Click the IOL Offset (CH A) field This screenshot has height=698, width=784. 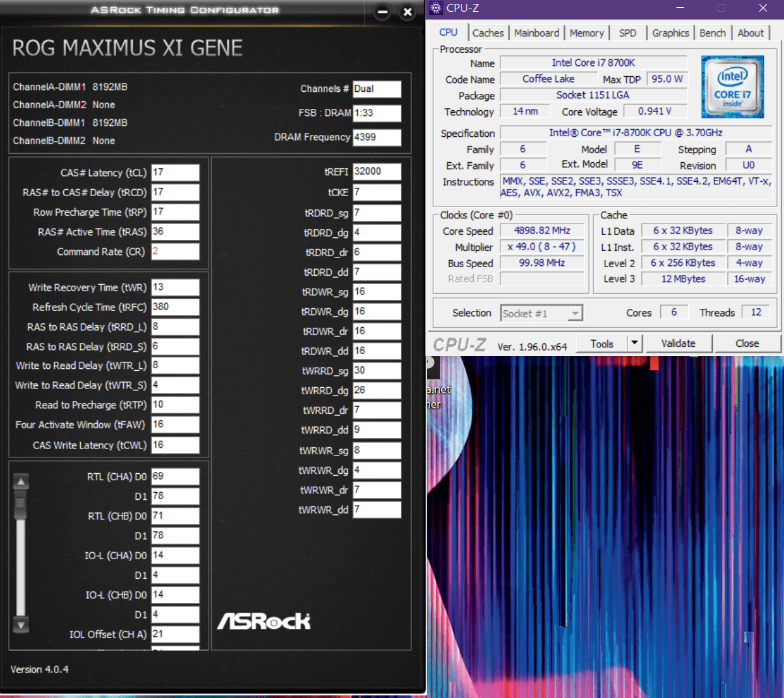click(x=175, y=634)
